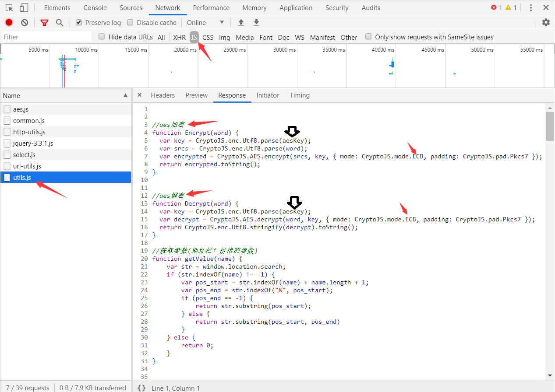Screen dimensions: 555x392
Task: Check Hide data URLs option
Action: (x=102, y=37)
